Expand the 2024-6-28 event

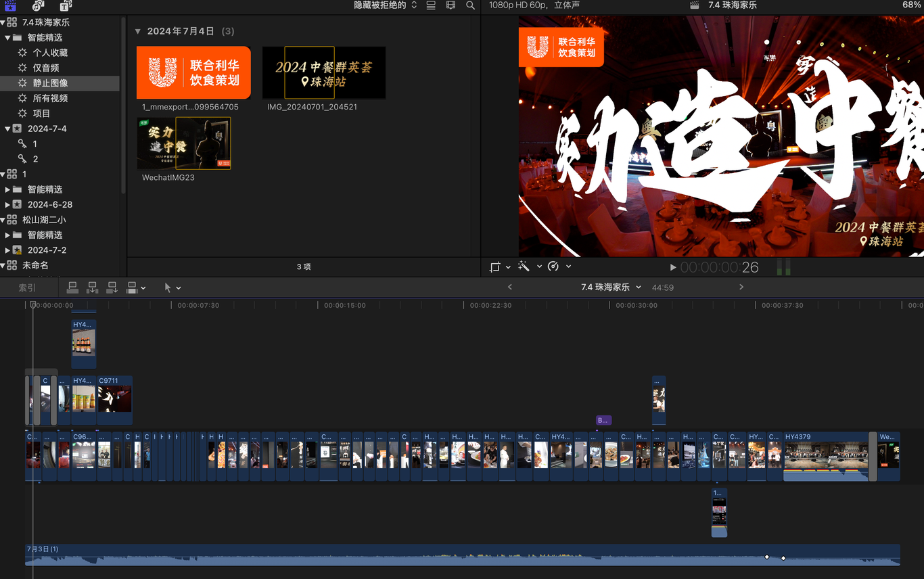[7, 204]
